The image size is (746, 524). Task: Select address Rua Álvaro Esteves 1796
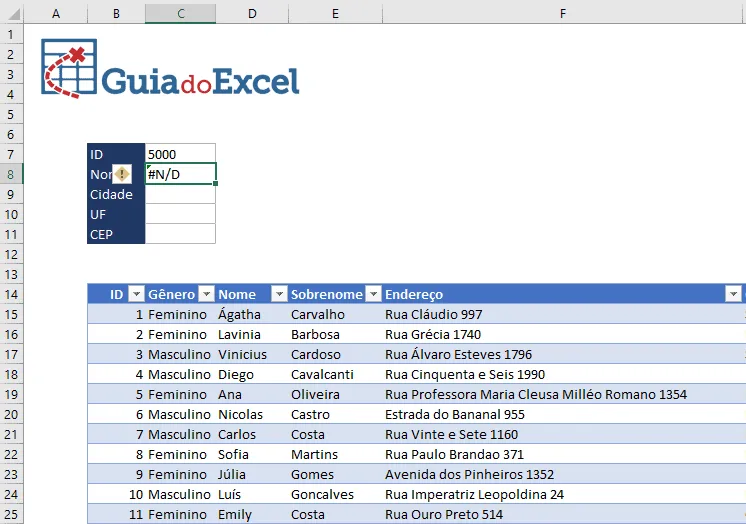563,354
